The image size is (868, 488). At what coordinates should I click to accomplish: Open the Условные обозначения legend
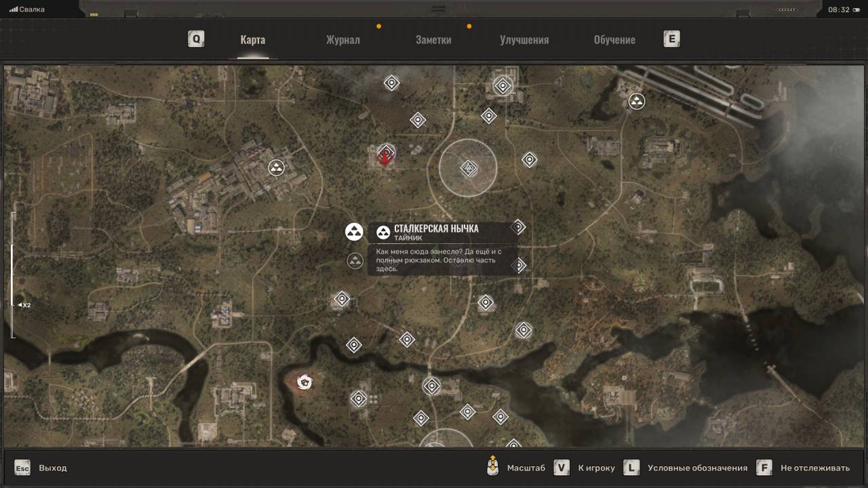697,468
